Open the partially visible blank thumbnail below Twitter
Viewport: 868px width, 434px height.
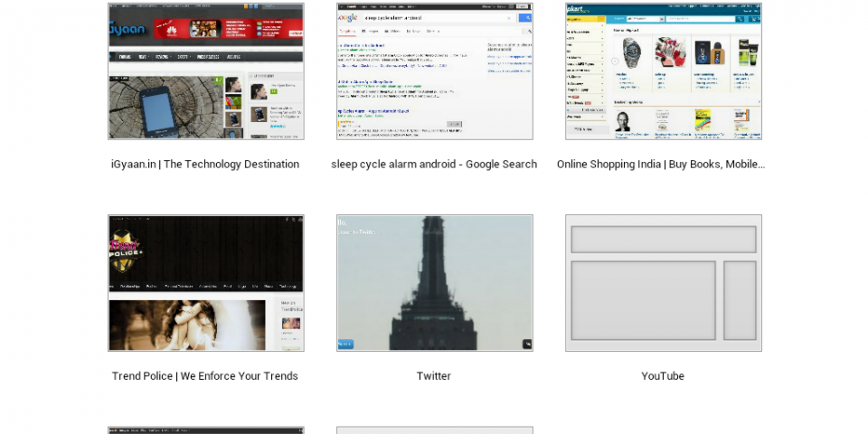(x=434, y=430)
